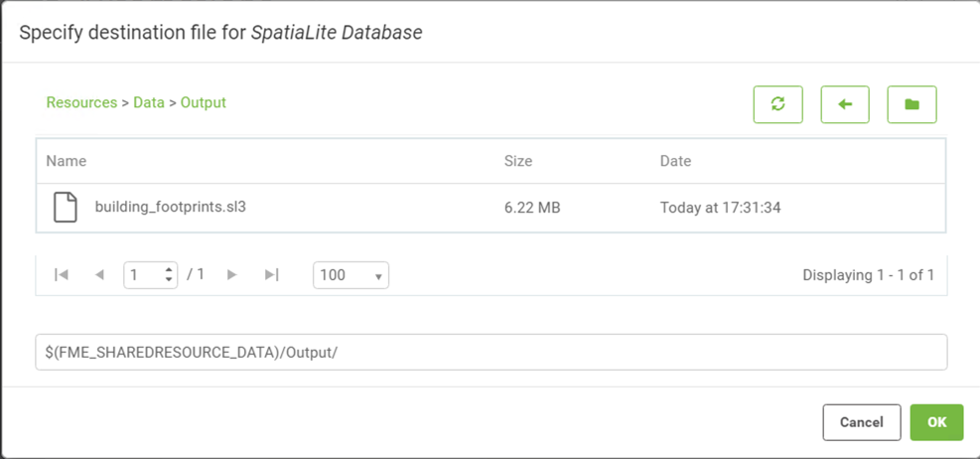Sort files by Size column header
This screenshot has height=459, width=980.
pos(518,161)
